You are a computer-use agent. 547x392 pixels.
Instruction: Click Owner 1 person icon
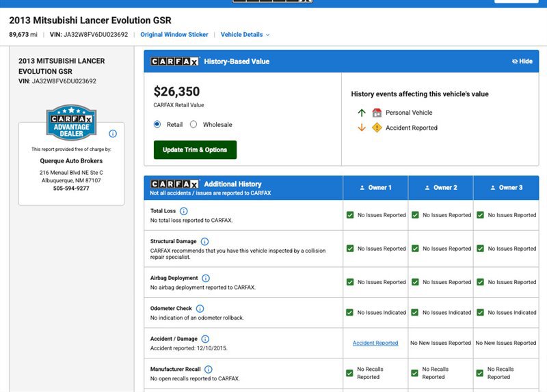362,187
